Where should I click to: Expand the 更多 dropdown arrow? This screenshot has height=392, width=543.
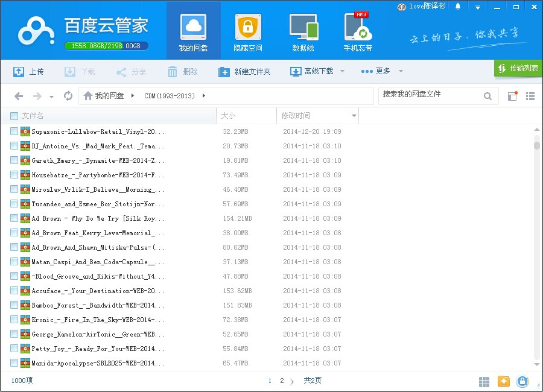[x=401, y=71]
